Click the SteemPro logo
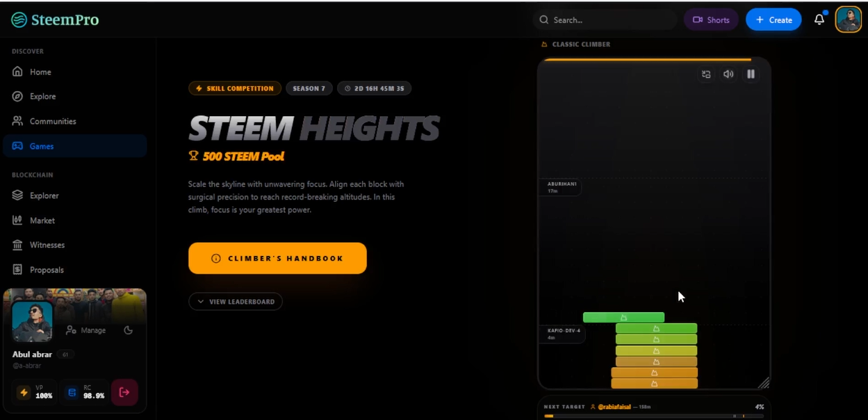The height and width of the screenshot is (420, 868). coord(55,19)
